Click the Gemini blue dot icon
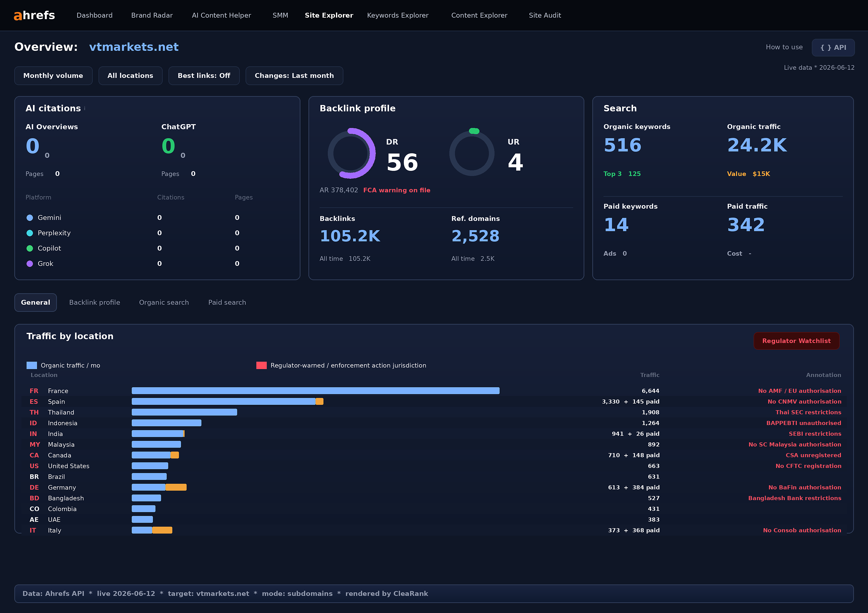 (30, 218)
